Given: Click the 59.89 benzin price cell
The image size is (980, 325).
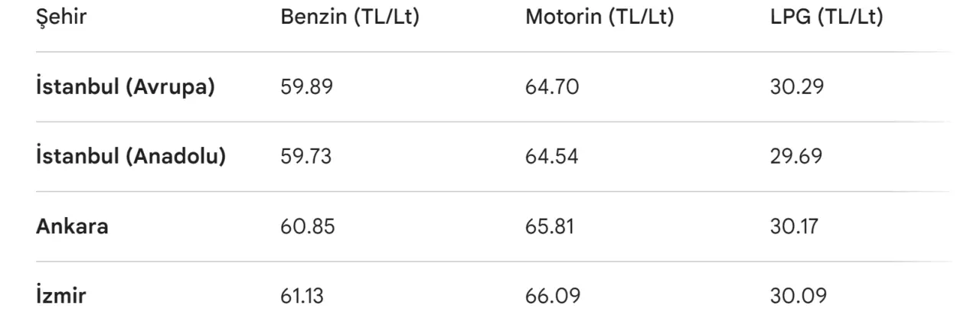Looking at the screenshot, I should 307,87.
